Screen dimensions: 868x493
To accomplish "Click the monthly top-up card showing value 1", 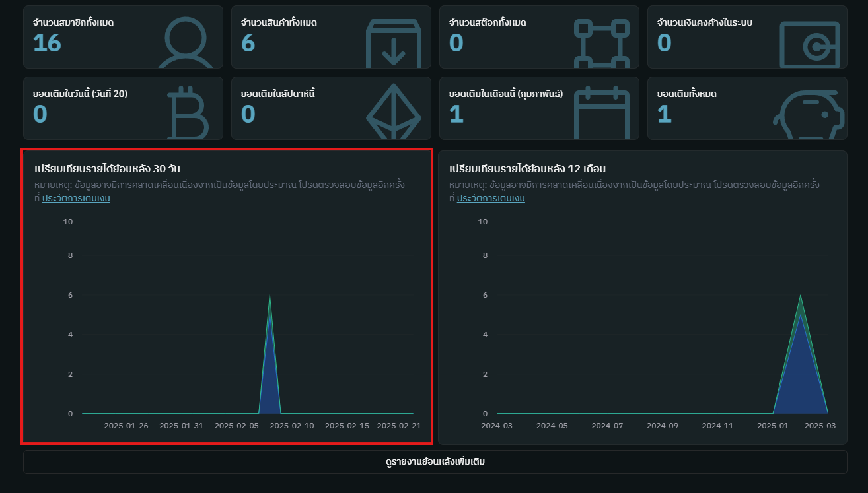I will (x=539, y=108).
